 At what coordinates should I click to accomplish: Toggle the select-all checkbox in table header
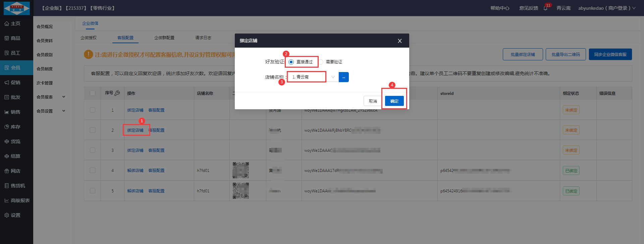[93, 93]
